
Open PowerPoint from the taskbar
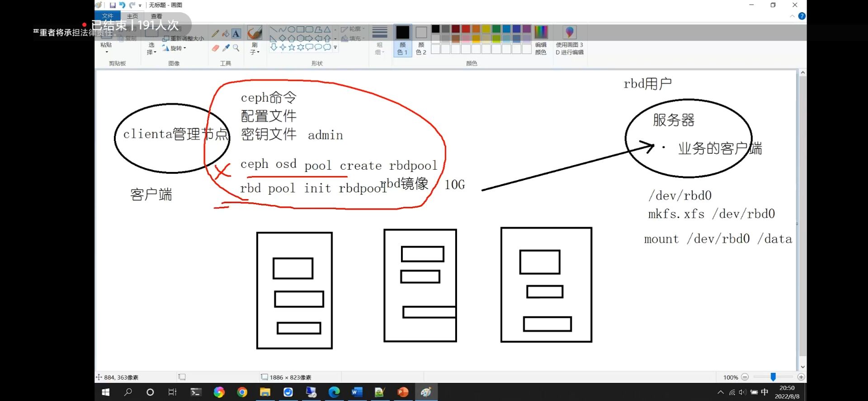point(403,392)
